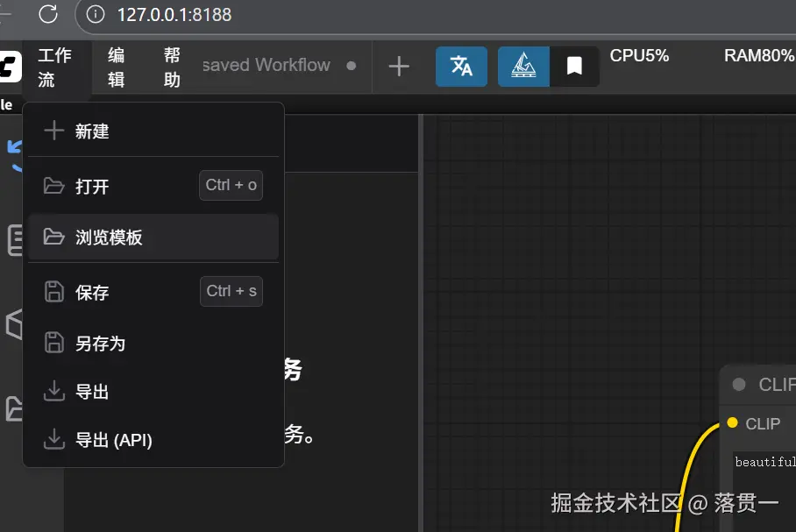This screenshot has width=796, height=532.
Task: Choose 导出 to export workflow
Action: point(153,392)
